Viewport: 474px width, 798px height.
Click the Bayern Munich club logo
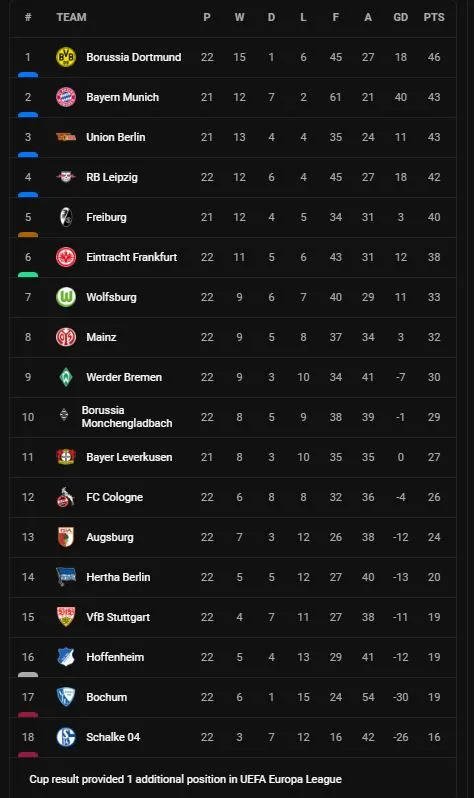(66, 97)
